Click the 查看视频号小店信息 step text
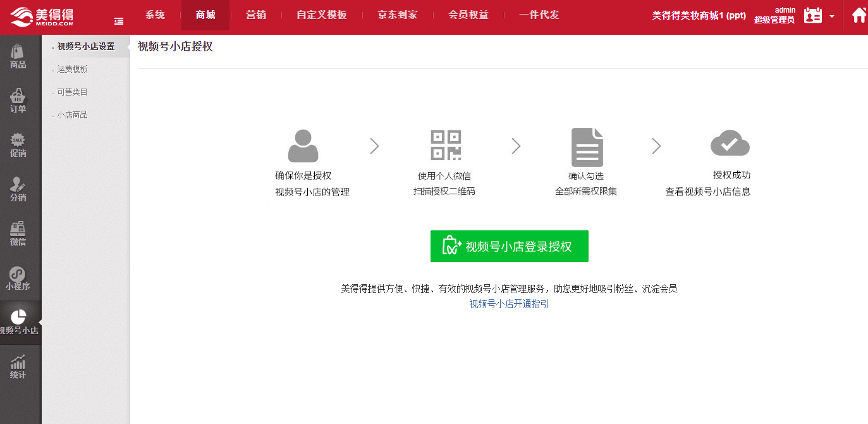 (x=708, y=191)
